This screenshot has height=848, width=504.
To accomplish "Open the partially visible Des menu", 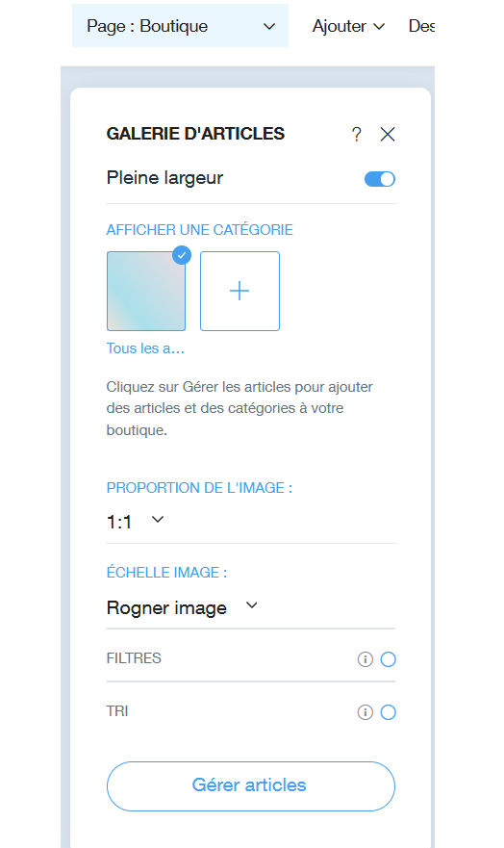I will coord(421,26).
